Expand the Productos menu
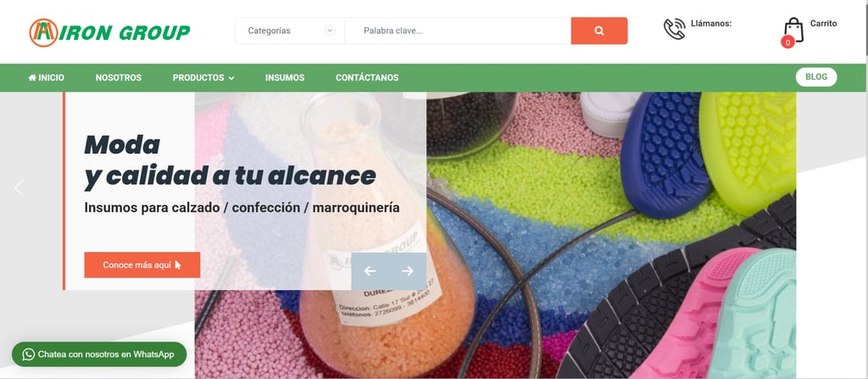The image size is (868, 379). point(203,77)
